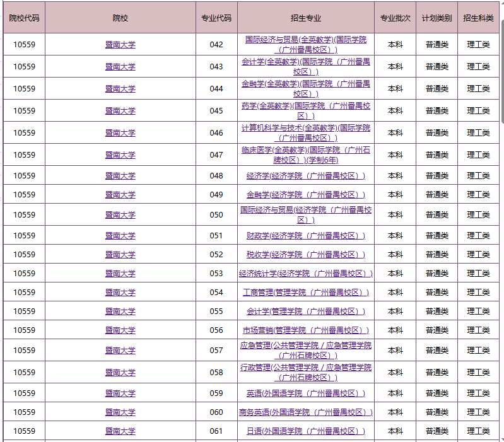
Task: Click 10559 cell in row 042
Action: point(24,45)
